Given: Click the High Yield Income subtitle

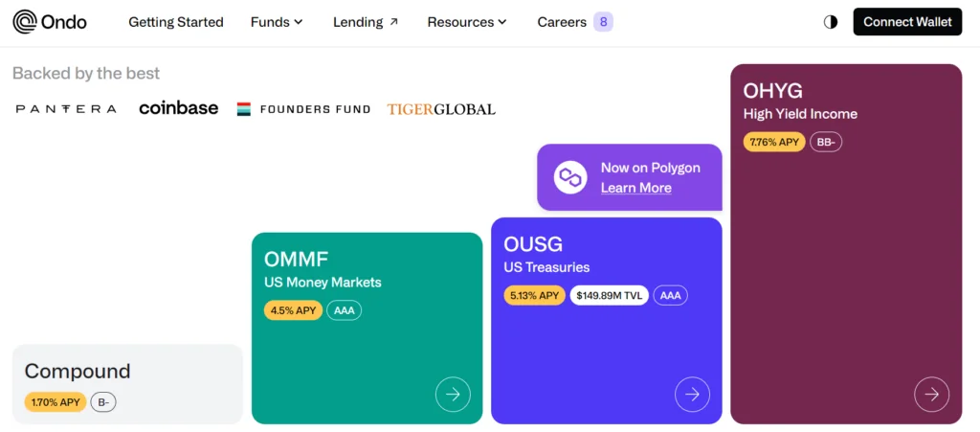Looking at the screenshot, I should tap(801, 114).
